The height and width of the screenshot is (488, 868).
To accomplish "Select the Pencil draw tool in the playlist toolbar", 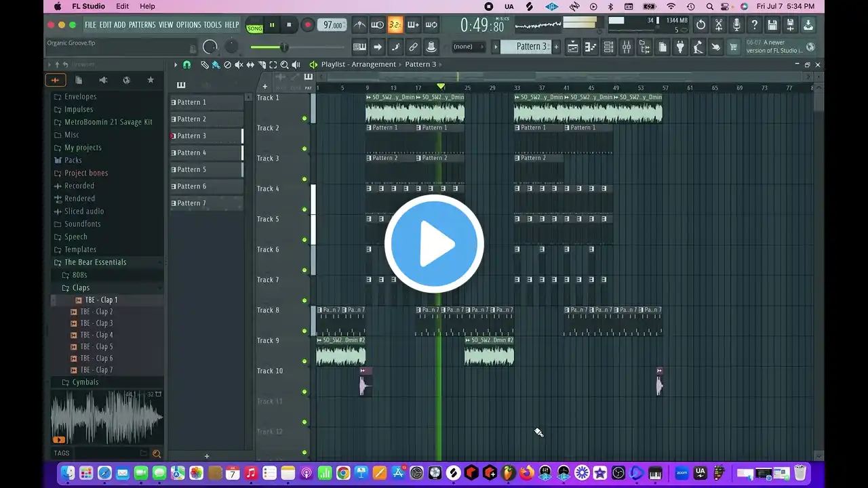I will pos(204,64).
